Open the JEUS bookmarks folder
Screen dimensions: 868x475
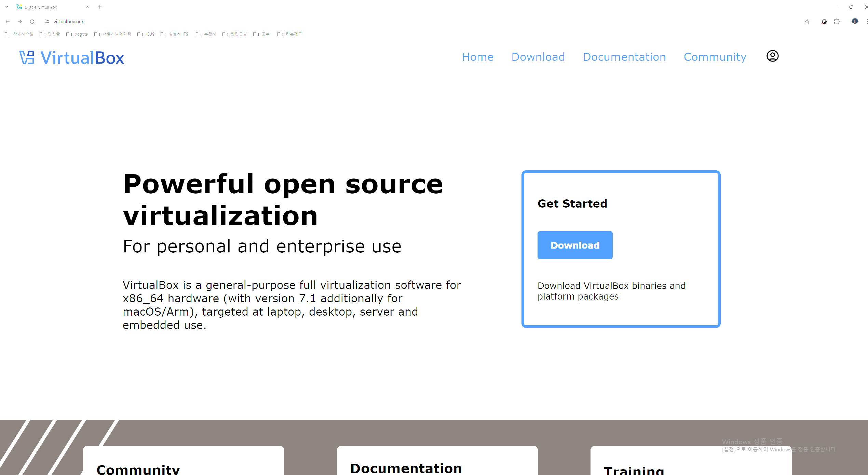(146, 34)
